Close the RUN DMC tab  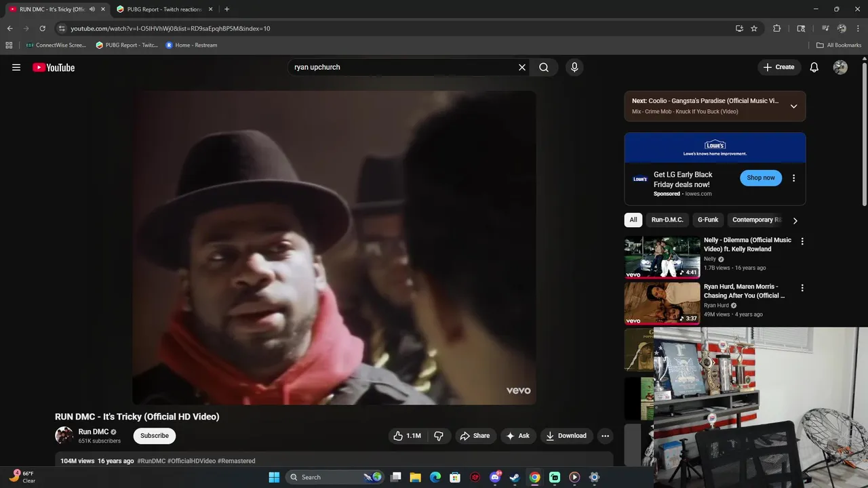click(x=103, y=9)
